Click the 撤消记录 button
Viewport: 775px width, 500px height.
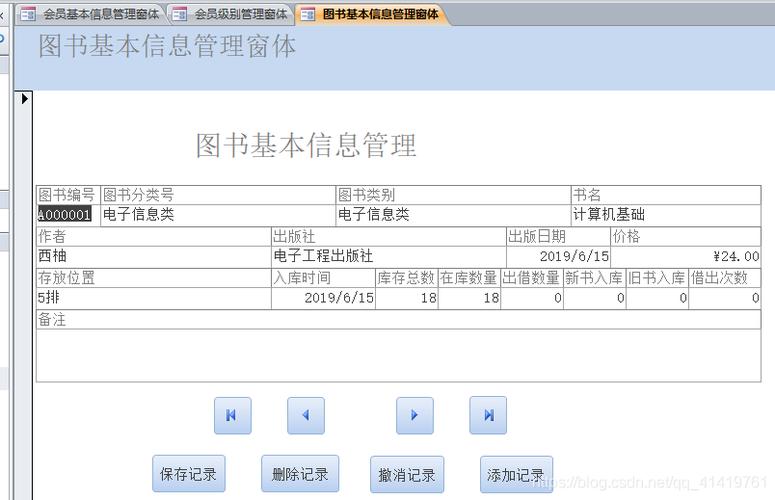407,475
